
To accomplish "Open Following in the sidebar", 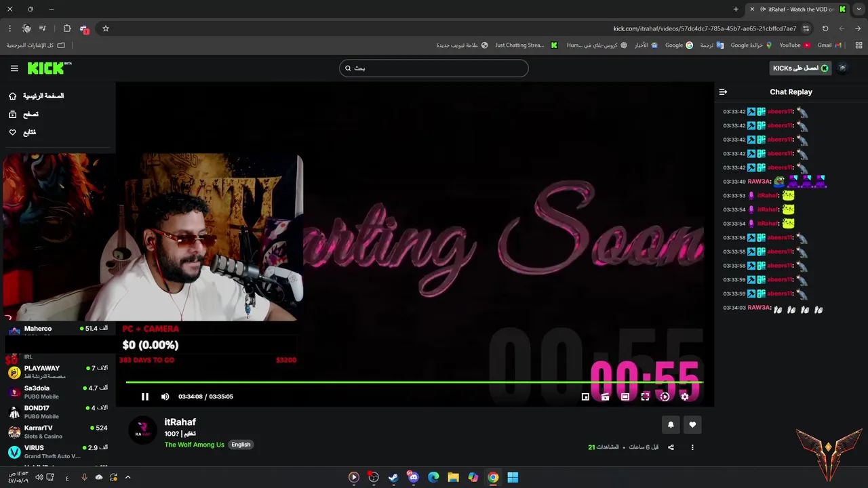I will [x=22, y=133].
